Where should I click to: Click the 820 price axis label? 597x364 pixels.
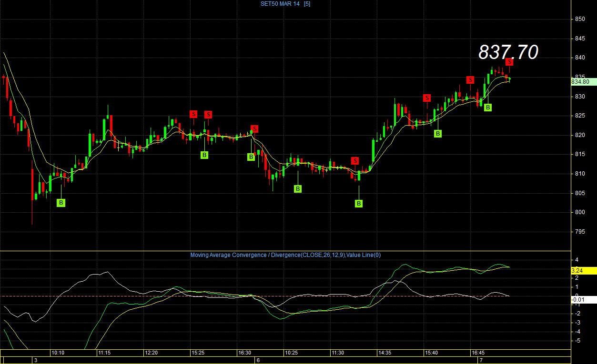tap(580, 135)
